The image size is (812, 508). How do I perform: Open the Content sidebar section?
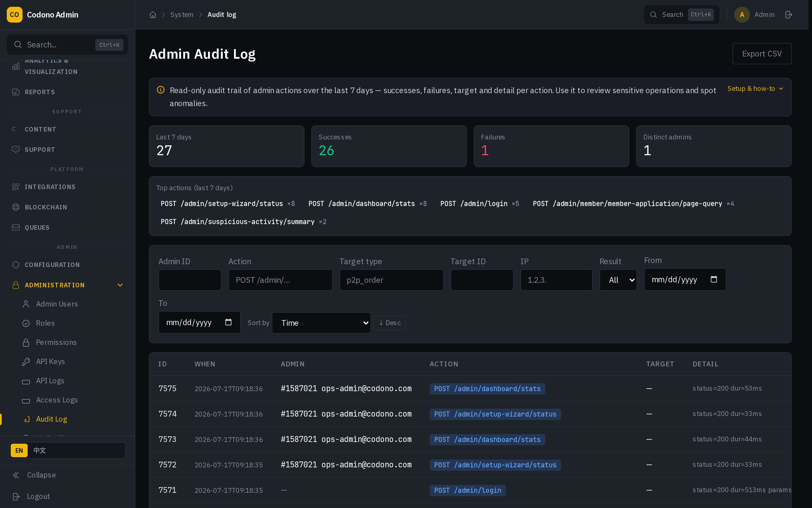(67, 129)
